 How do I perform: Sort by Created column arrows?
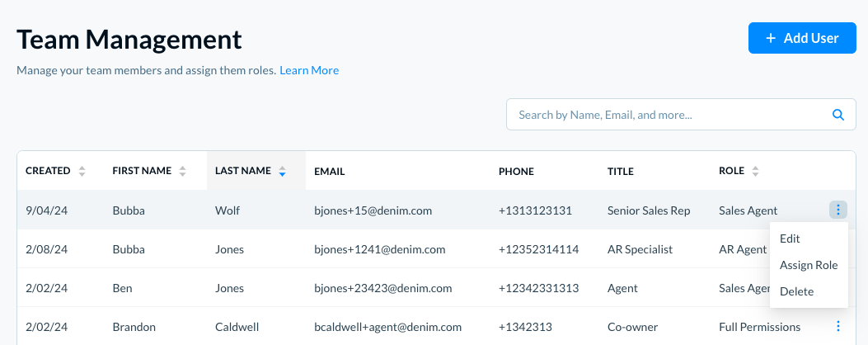[x=82, y=172]
